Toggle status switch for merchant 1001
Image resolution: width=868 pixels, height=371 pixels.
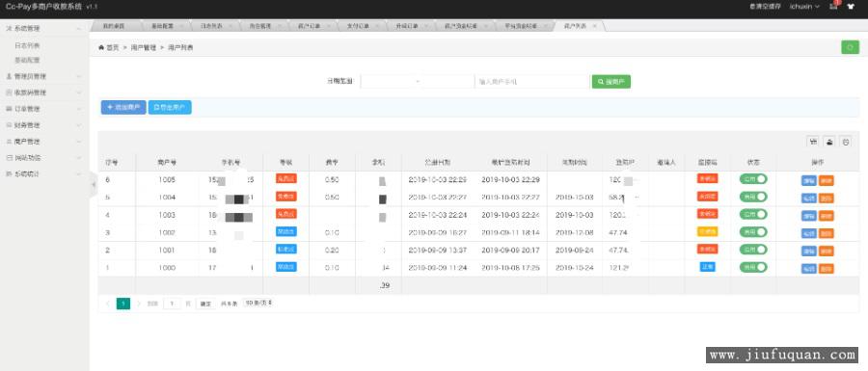[753, 250]
